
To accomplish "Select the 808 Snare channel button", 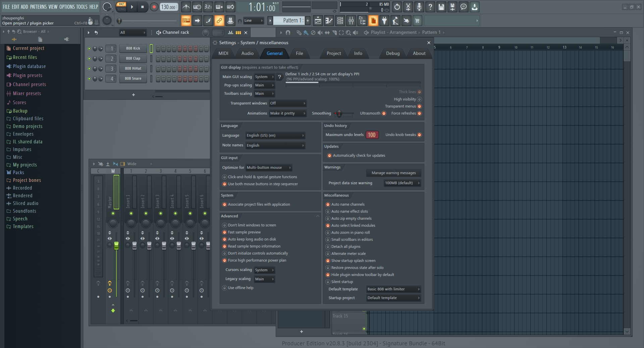I will pyautogui.click(x=133, y=79).
